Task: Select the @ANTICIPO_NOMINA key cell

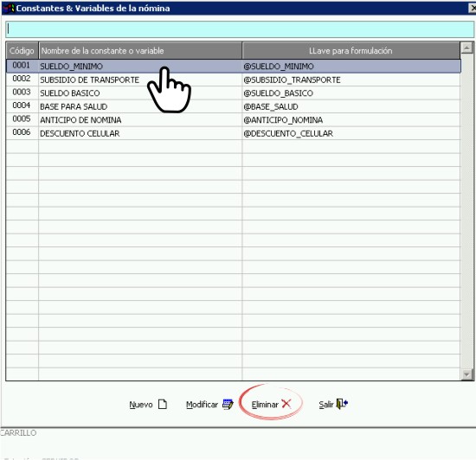Action: 351,120
